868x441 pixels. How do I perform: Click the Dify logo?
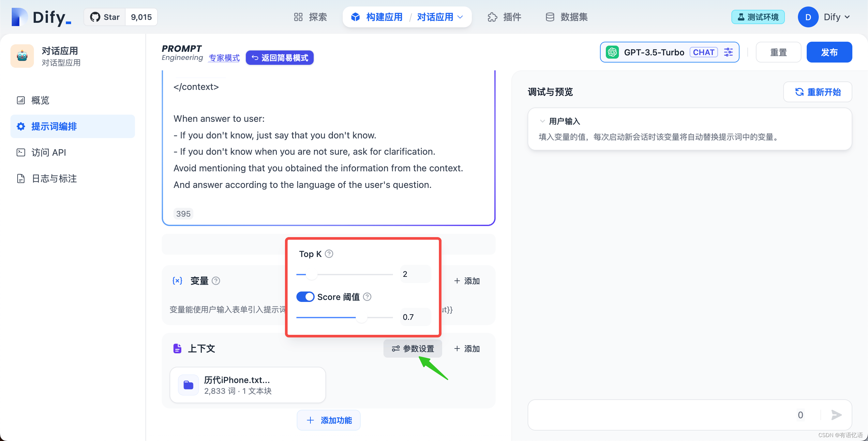[41, 17]
